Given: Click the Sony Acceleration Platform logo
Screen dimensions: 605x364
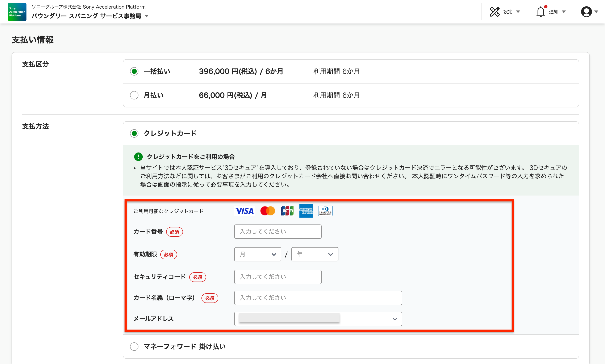Looking at the screenshot, I should (17, 12).
